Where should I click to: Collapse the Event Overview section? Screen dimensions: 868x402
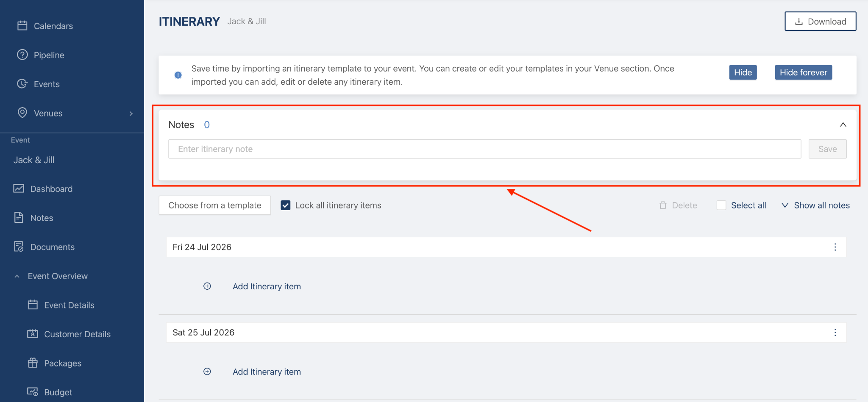click(x=17, y=276)
